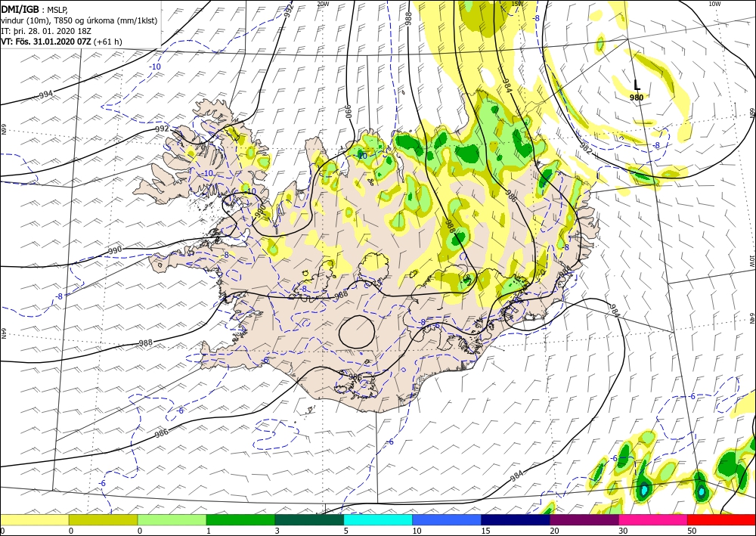
Task: Click the pink legend color swatch
Action: (x=653, y=520)
